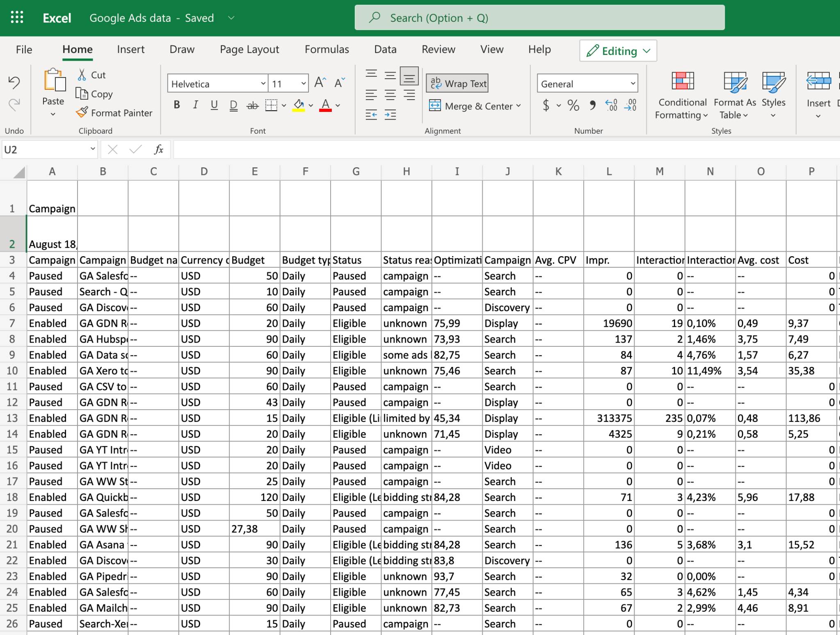Activate the Format Painter tool

click(114, 113)
